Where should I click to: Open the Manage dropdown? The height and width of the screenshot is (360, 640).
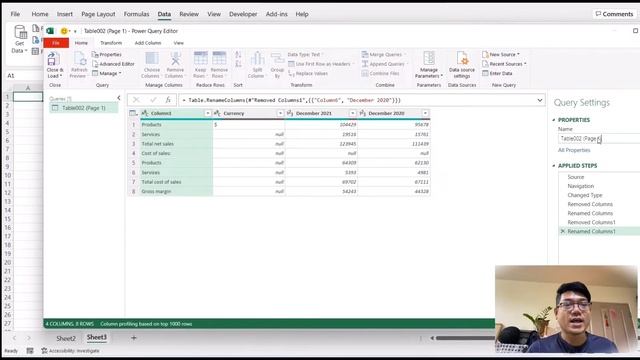107,73
